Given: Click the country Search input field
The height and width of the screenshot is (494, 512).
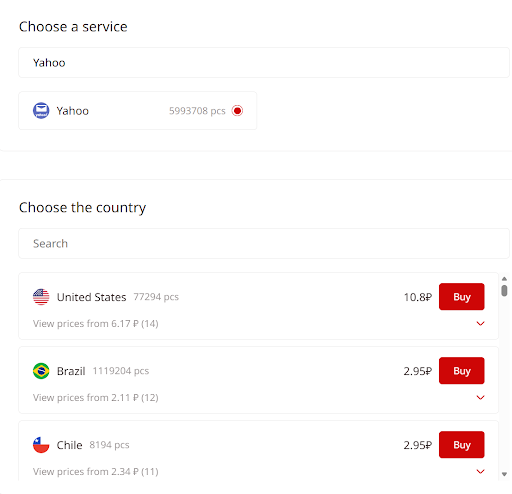Looking at the screenshot, I should pyautogui.click(x=264, y=244).
